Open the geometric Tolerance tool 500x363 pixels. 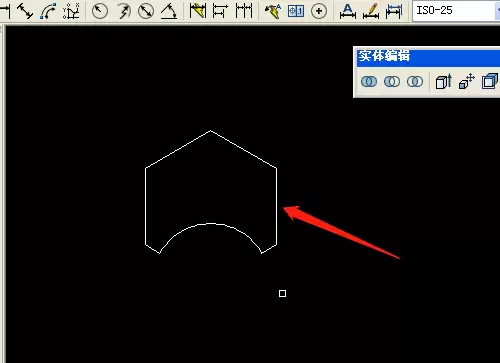pyautogui.click(x=296, y=11)
